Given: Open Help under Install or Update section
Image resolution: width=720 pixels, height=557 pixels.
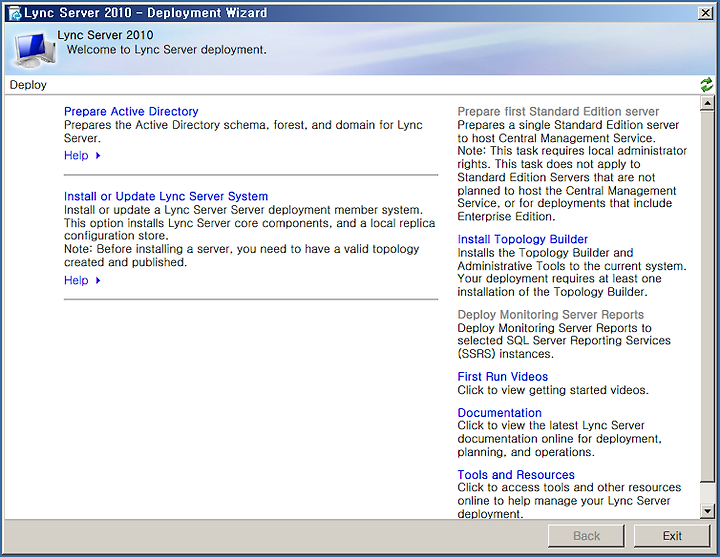Looking at the screenshot, I should 76,280.
